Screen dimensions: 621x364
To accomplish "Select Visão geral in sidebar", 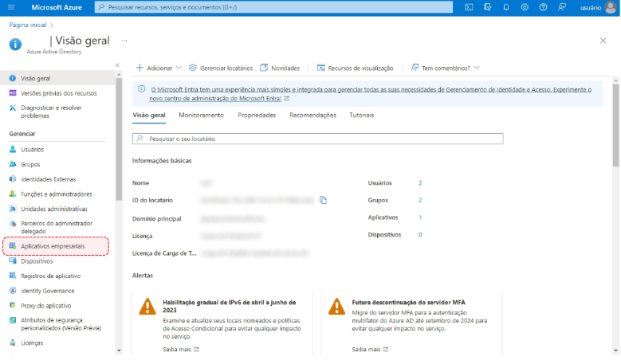I will [58, 78].
